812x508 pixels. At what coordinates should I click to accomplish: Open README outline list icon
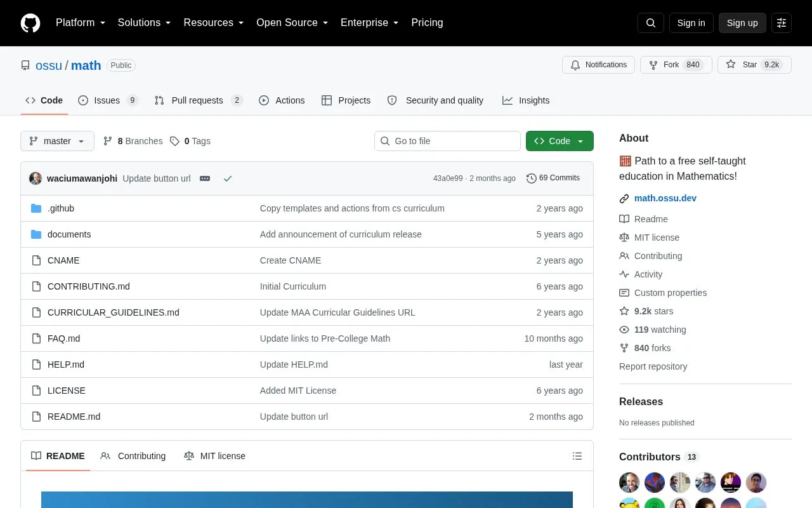click(577, 456)
